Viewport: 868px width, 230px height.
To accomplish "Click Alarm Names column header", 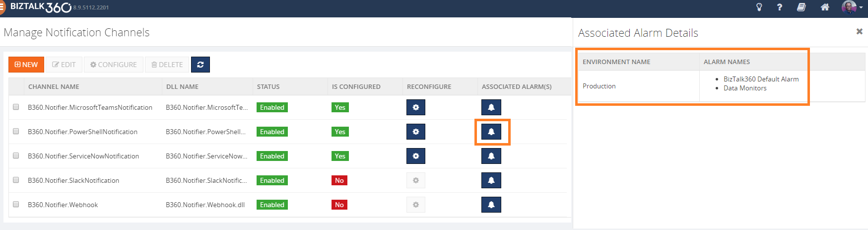I will [x=727, y=62].
